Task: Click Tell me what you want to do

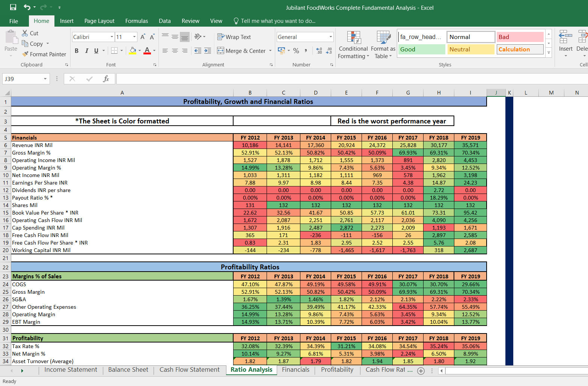Action: tap(274, 21)
